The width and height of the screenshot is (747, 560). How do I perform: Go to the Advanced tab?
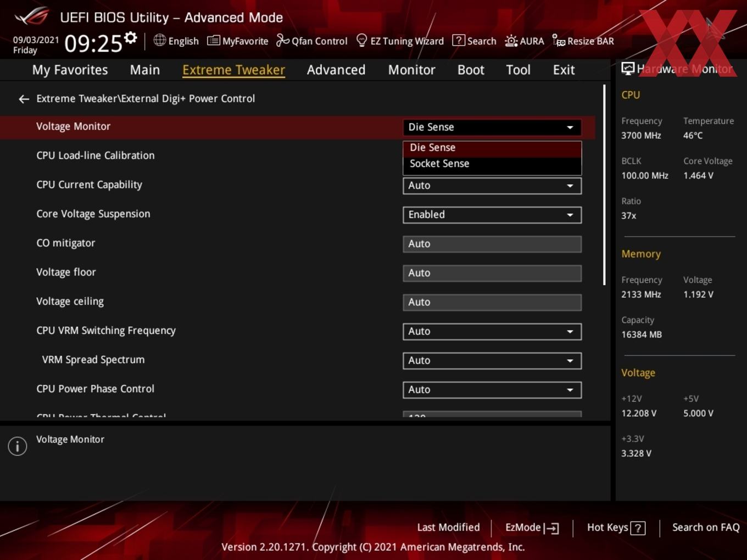click(x=336, y=70)
